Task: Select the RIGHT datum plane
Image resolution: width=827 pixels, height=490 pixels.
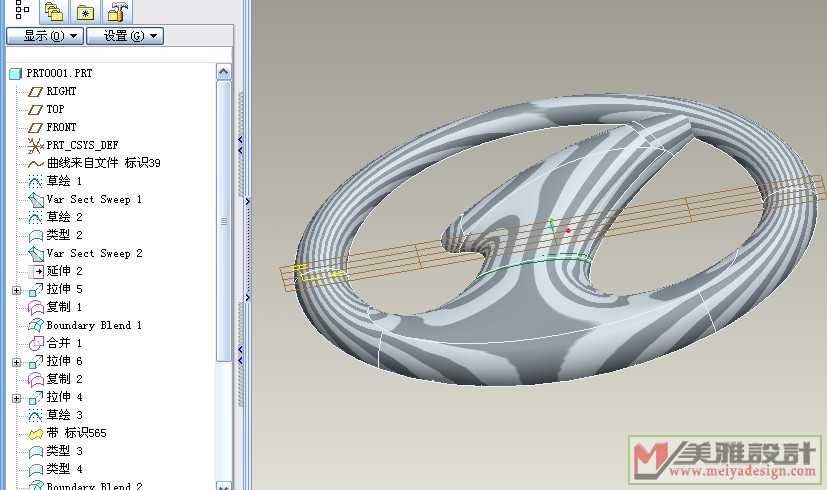Action: pyautogui.click(x=61, y=91)
